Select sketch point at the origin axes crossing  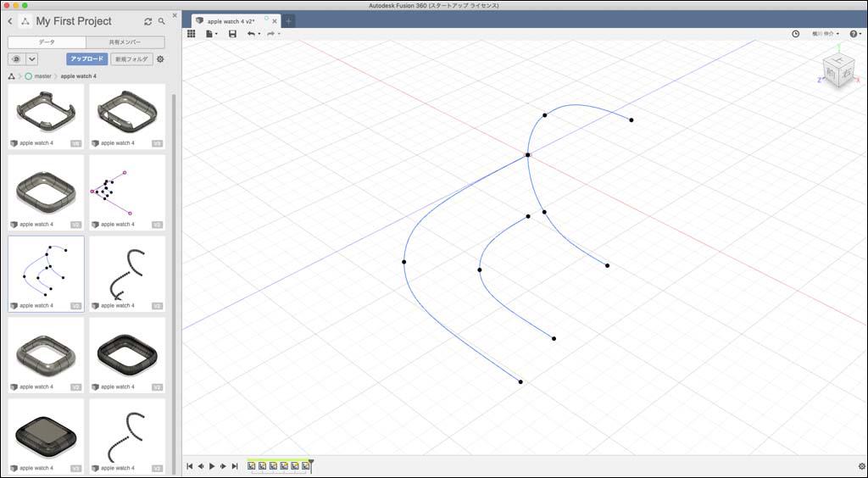(527, 155)
